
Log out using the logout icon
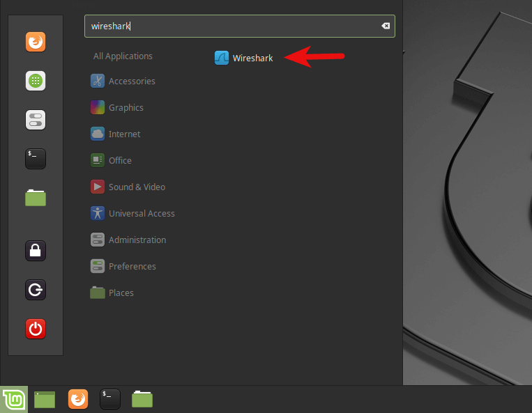click(36, 289)
